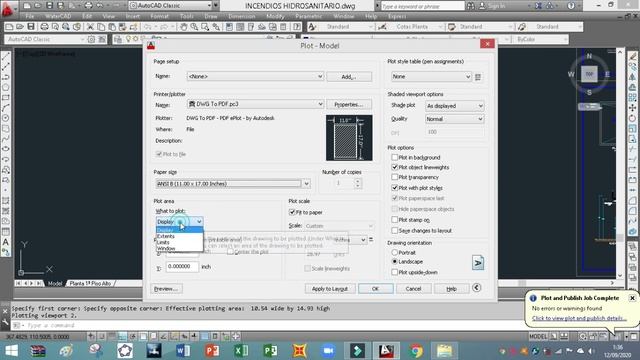Click the Line tool icon in draw toolbar

6,57
